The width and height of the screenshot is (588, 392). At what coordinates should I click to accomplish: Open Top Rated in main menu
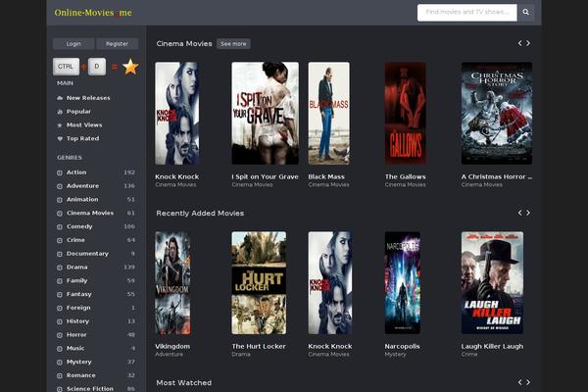click(x=82, y=138)
